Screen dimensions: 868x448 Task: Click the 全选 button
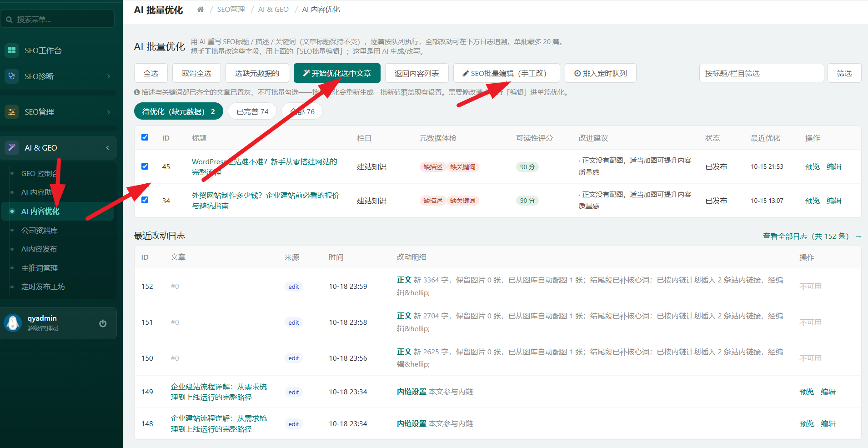point(151,73)
